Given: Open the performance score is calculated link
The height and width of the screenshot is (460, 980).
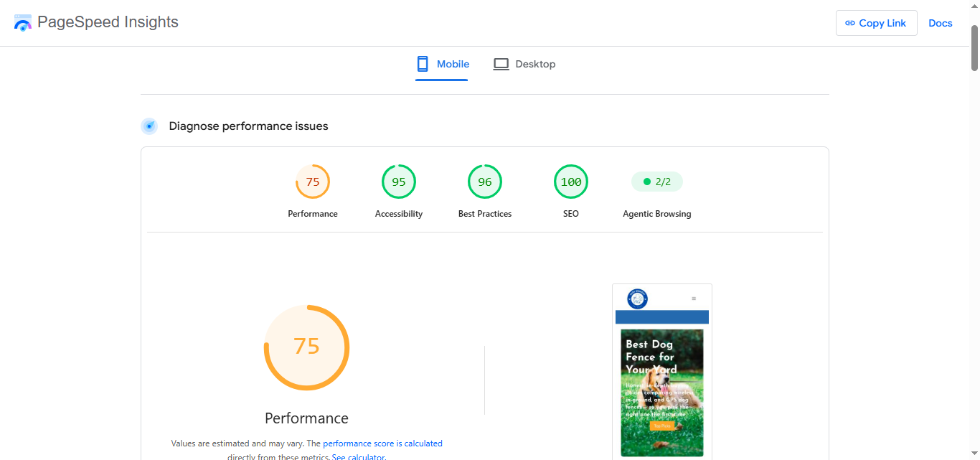Looking at the screenshot, I should coord(382,443).
